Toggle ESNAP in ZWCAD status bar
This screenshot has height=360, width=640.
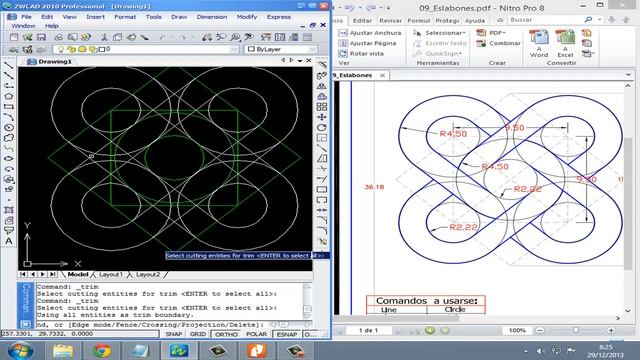pyautogui.click(x=287, y=334)
